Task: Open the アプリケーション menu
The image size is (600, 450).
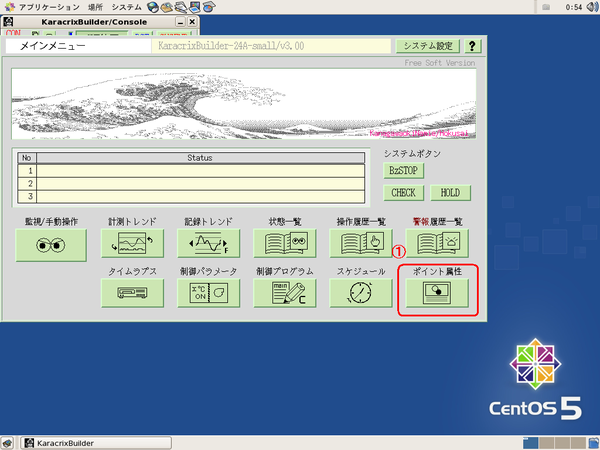Action: pos(49,7)
